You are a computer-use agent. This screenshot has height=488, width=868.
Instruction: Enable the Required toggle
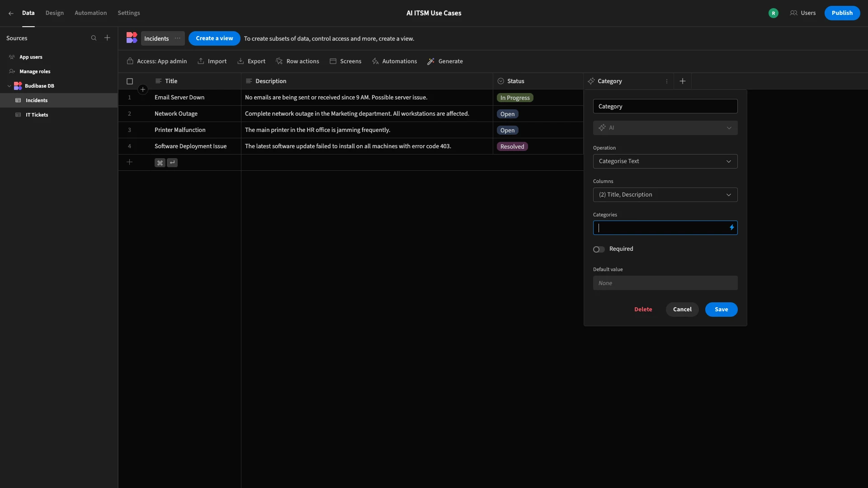coord(599,249)
